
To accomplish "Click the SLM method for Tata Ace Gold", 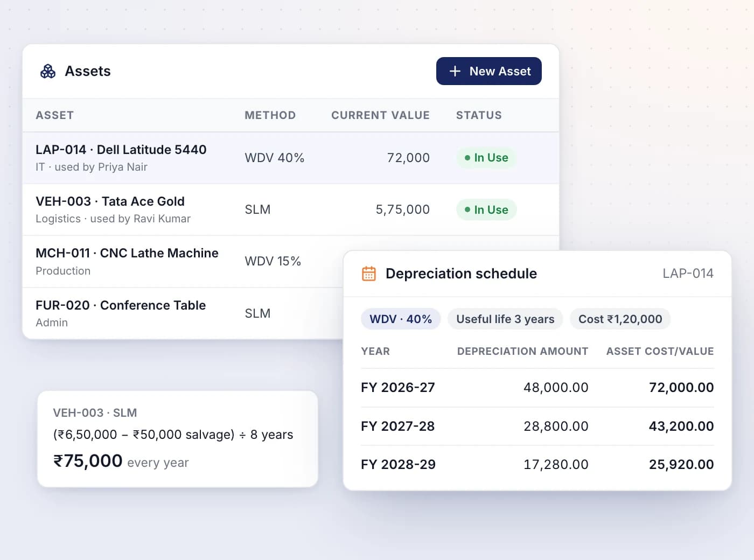I will pyautogui.click(x=257, y=209).
